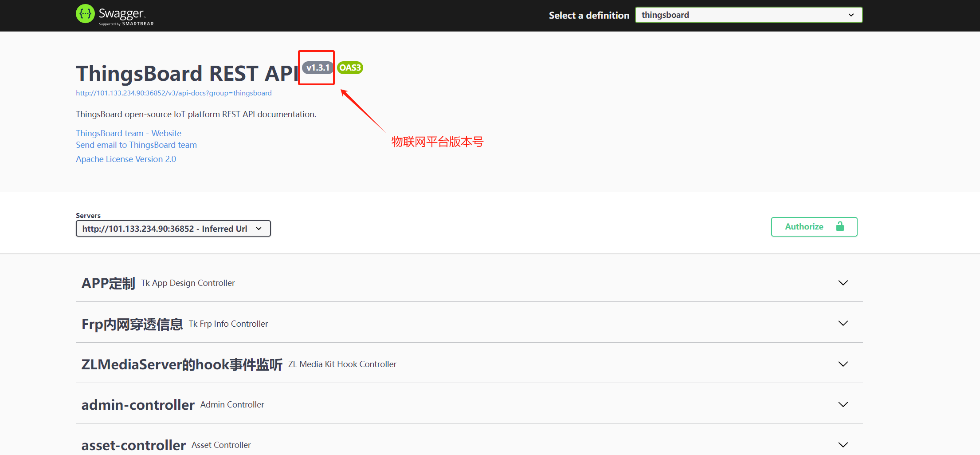980x455 pixels.
Task: Click the OAS3 badge
Action: (x=350, y=68)
